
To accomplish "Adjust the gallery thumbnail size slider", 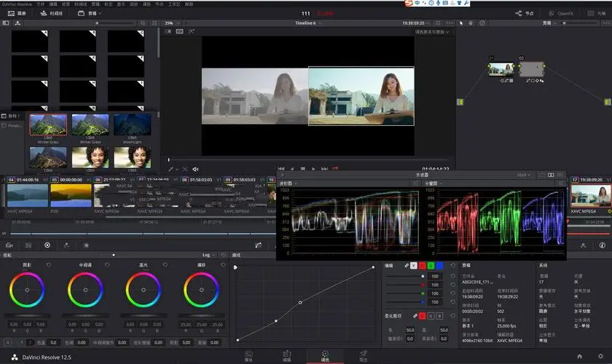I will tap(116, 23).
